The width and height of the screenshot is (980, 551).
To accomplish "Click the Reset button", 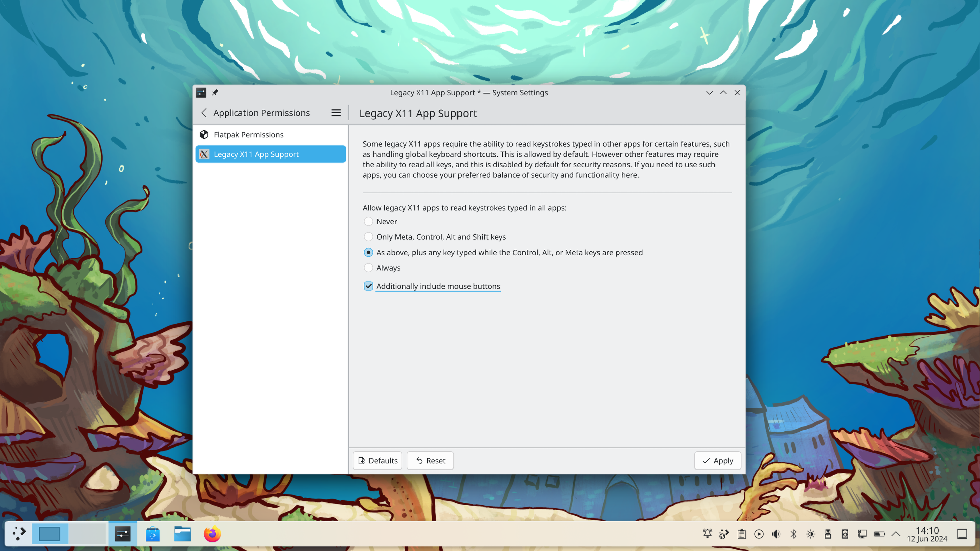I will coord(430,461).
